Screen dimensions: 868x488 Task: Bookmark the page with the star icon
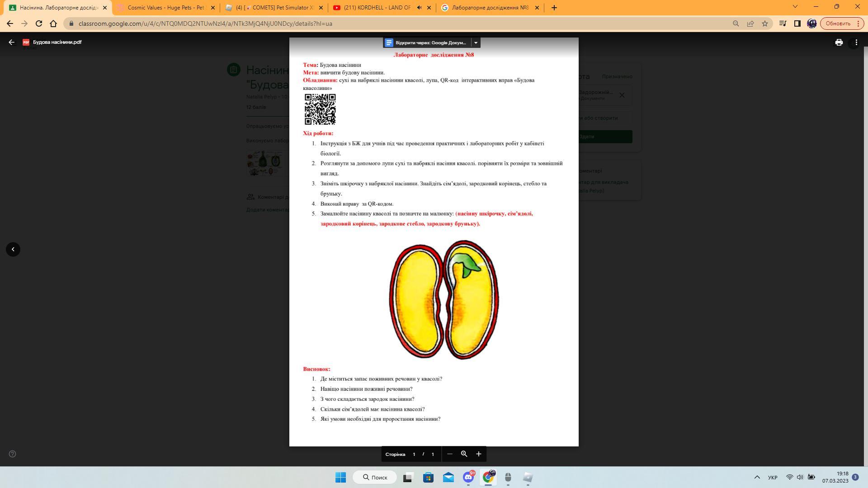[x=765, y=23]
